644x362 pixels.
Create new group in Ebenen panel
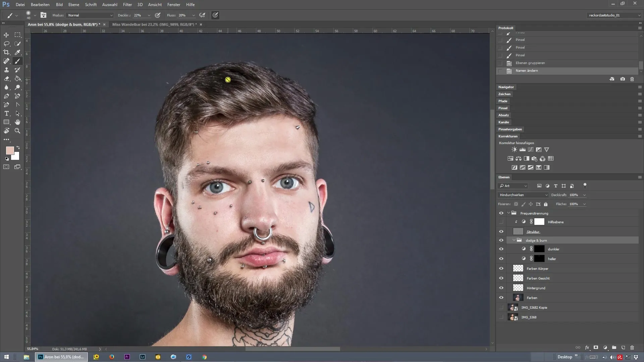(614, 348)
